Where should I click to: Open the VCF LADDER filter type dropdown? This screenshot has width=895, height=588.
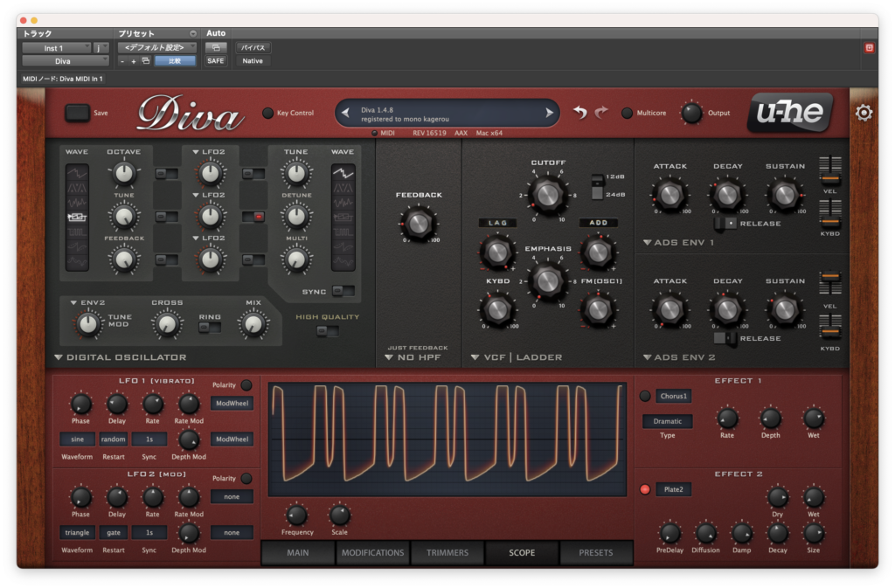[x=517, y=357]
